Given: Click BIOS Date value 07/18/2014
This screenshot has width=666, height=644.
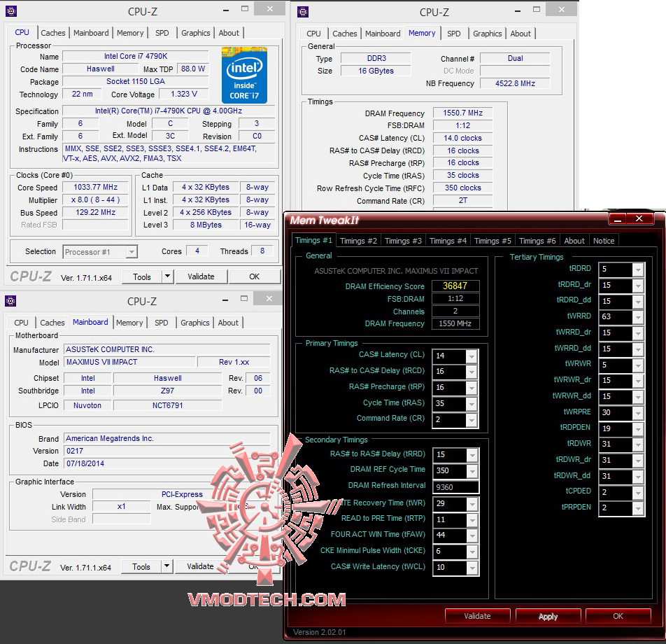Looking at the screenshot, I should point(167,464).
